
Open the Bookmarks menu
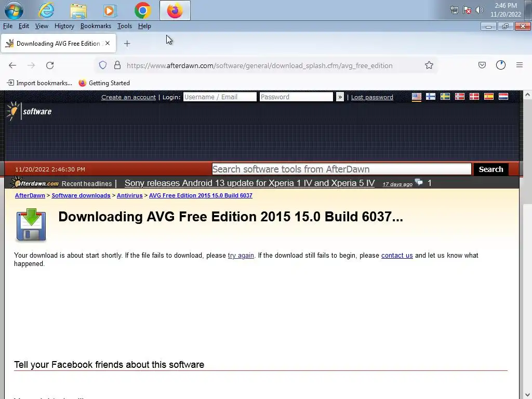[96, 26]
